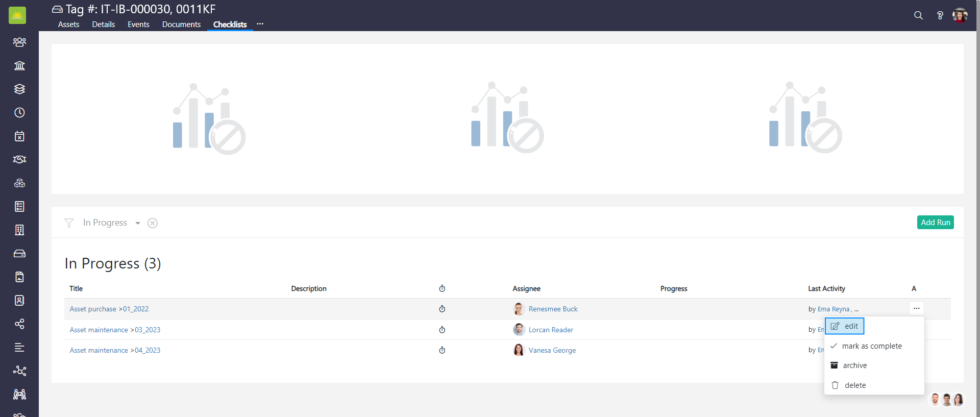Expand the In Progress filter dropdown

[x=137, y=223]
